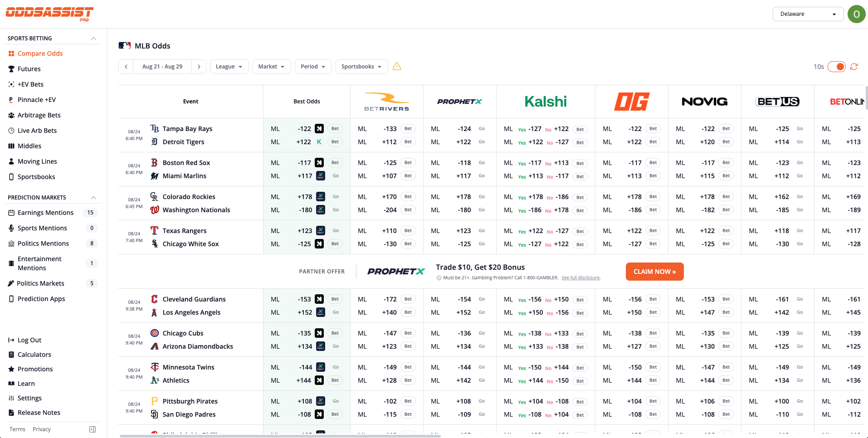Toggle the 10s auto-refresh switch
This screenshot has width=868, height=438.
[x=837, y=67]
